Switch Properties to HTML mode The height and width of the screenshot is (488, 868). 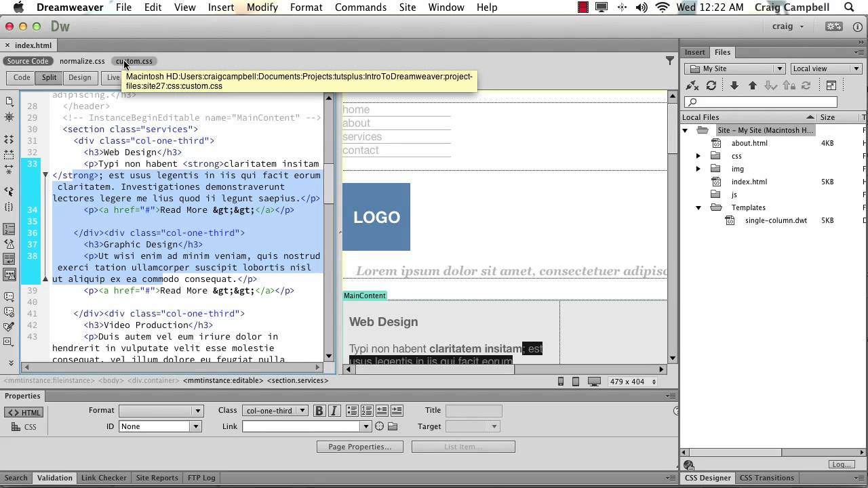click(24, 413)
